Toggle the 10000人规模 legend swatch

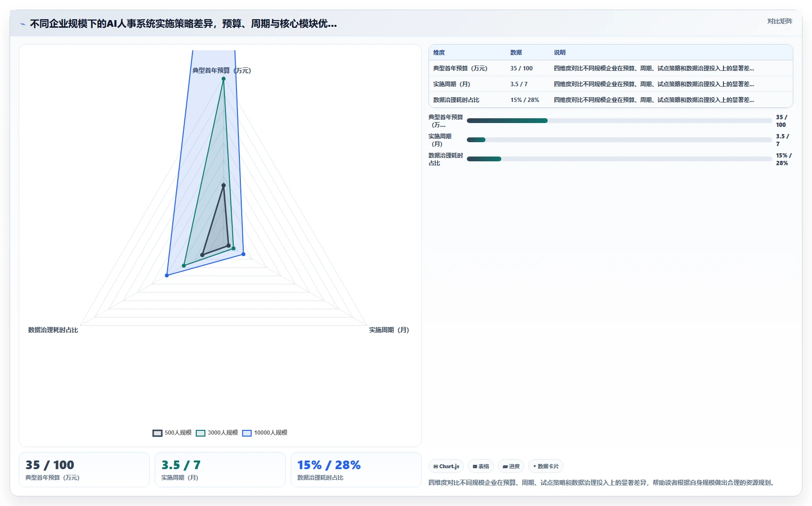click(x=247, y=433)
